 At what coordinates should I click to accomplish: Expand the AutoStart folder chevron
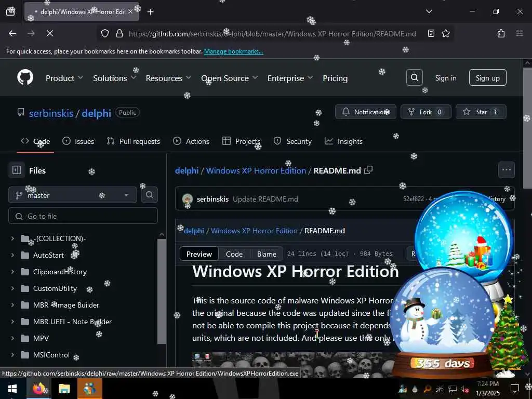coord(12,255)
